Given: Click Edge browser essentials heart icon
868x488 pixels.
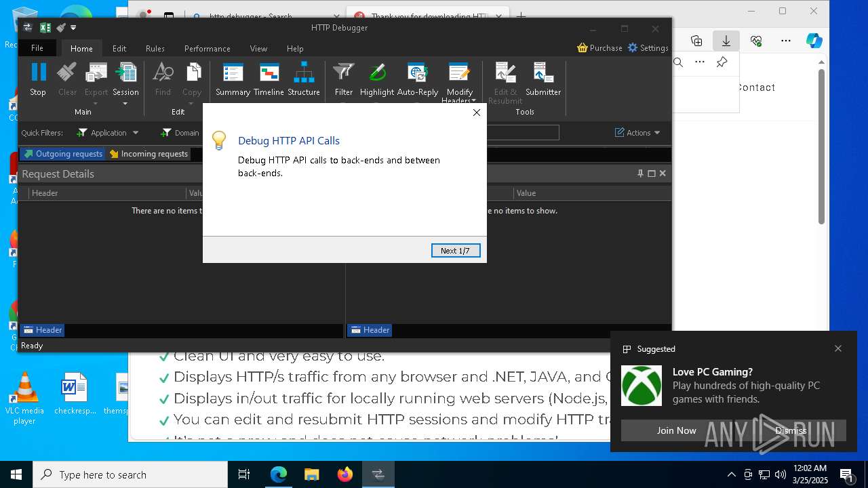Looking at the screenshot, I should (756, 41).
